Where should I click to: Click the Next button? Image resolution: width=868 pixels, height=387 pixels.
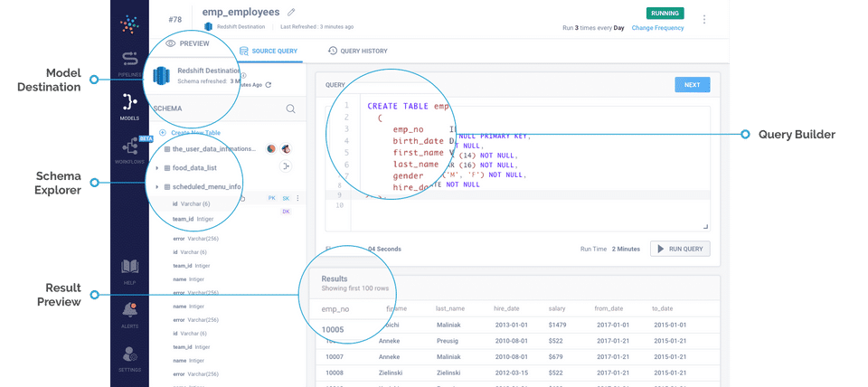(692, 85)
